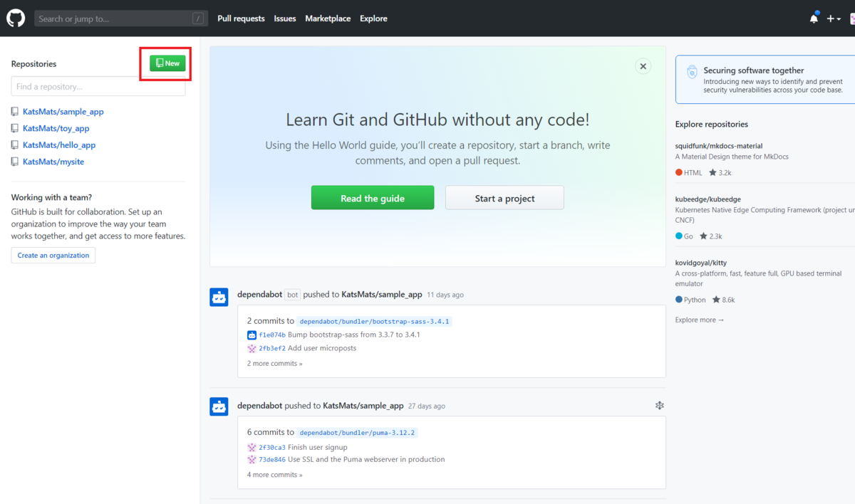
Task: Open KatsMats/sample_app link in 11 days ago event
Action: coord(382,294)
